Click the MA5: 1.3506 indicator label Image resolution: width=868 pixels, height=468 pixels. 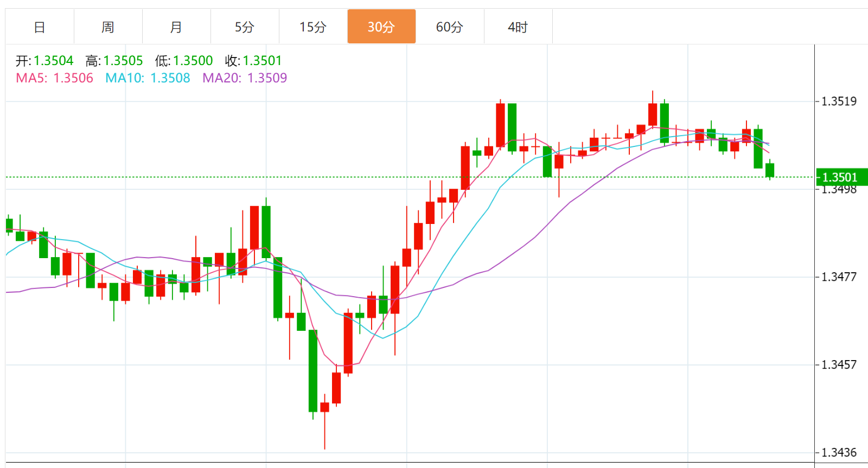[55, 78]
